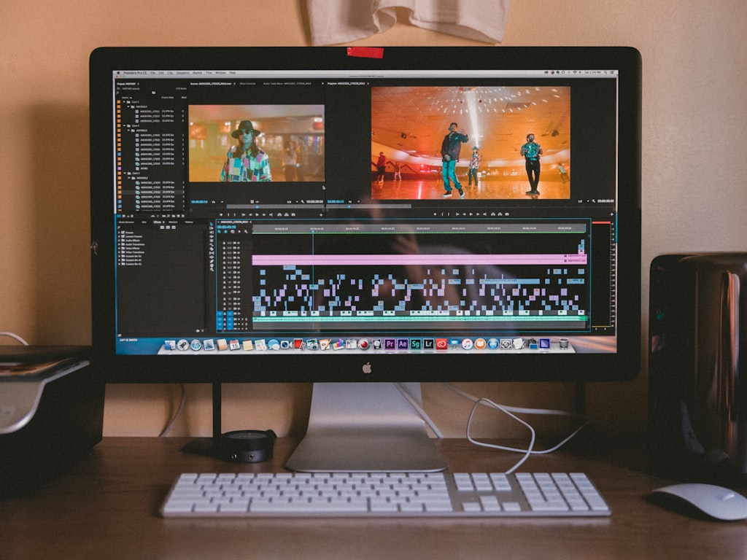The width and height of the screenshot is (747, 560).
Task: Click the wrench settings icon in Program Monitor
Action: point(594,201)
